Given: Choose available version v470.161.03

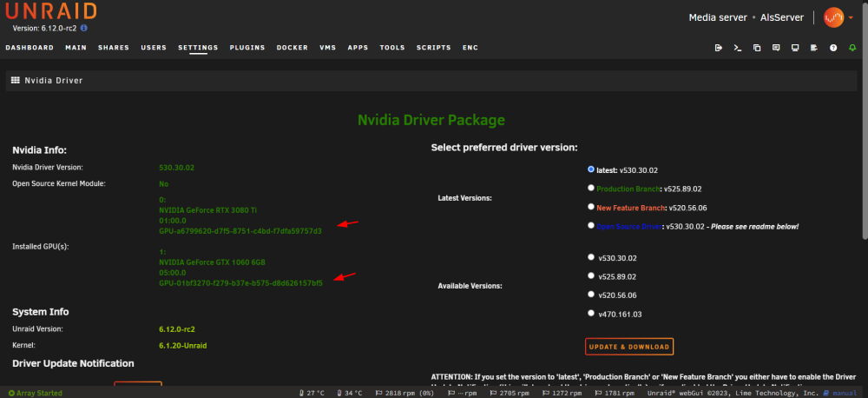Looking at the screenshot, I should (x=591, y=313).
